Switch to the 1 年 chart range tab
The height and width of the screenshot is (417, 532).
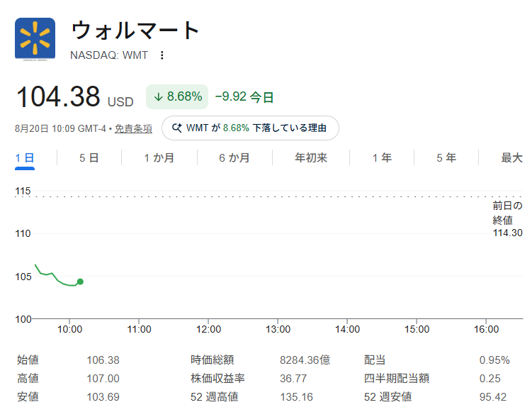coord(382,158)
